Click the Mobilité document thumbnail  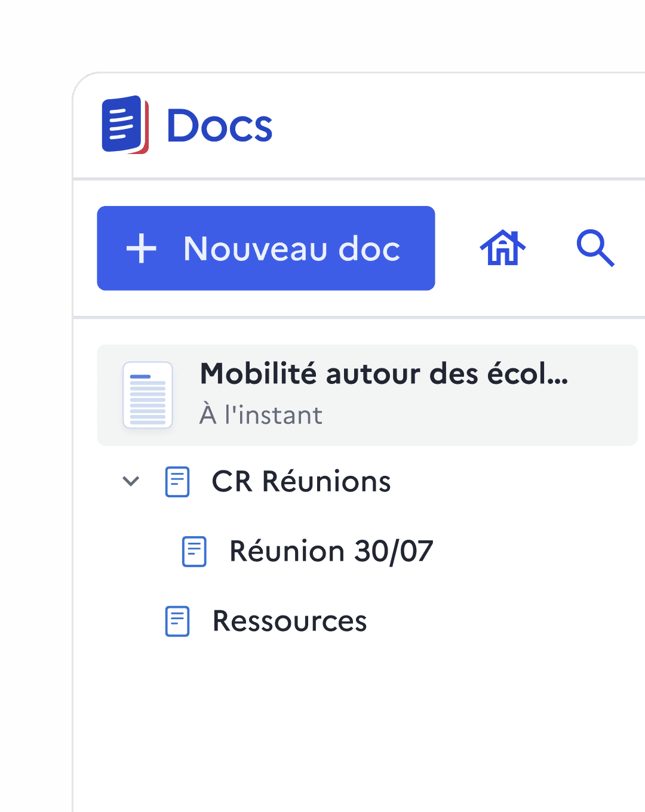(148, 395)
